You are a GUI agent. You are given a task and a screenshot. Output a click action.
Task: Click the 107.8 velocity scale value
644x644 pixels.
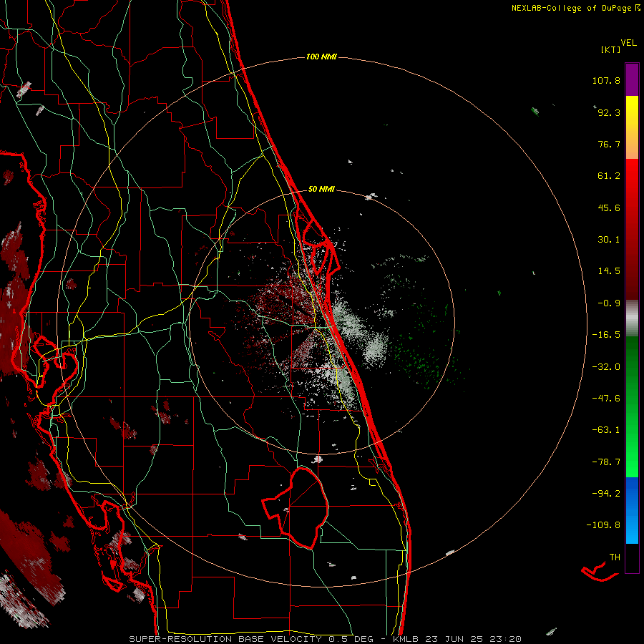pos(606,80)
